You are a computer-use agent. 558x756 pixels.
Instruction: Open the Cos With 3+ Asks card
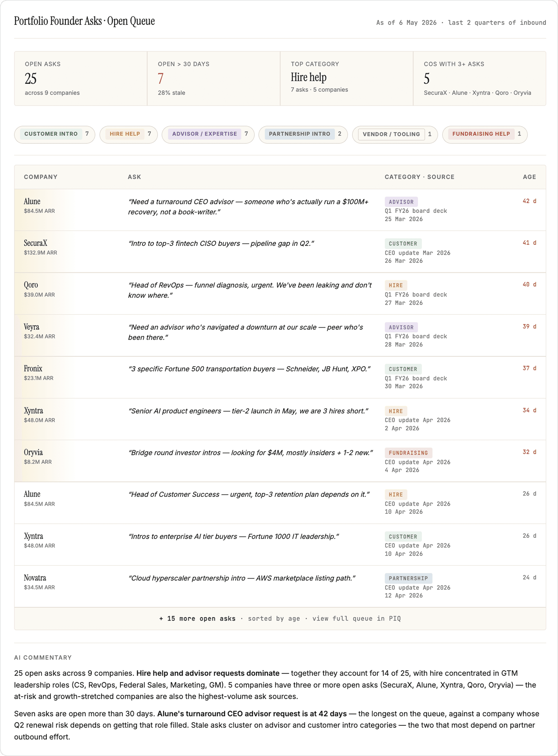(x=479, y=78)
